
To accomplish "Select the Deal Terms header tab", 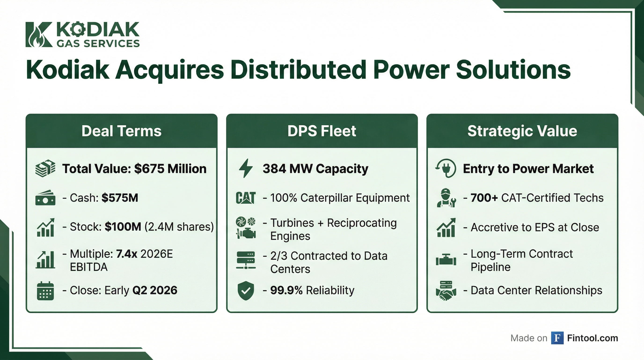I will (122, 131).
